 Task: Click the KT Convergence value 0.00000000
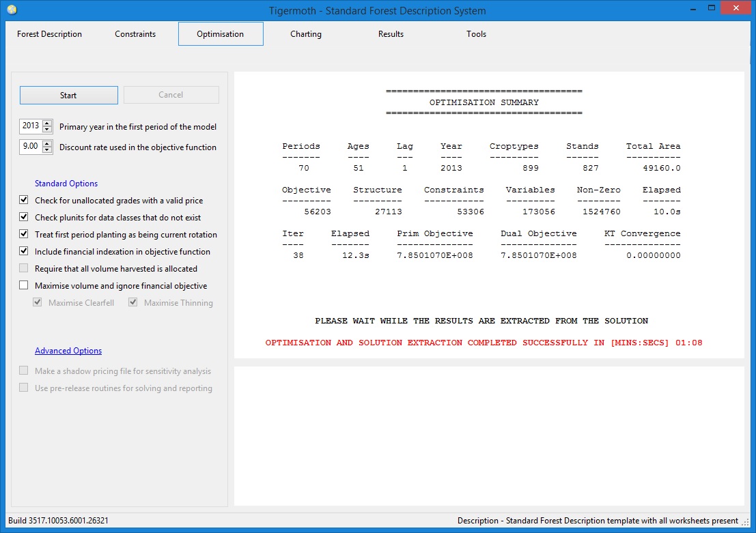point(654,255)
